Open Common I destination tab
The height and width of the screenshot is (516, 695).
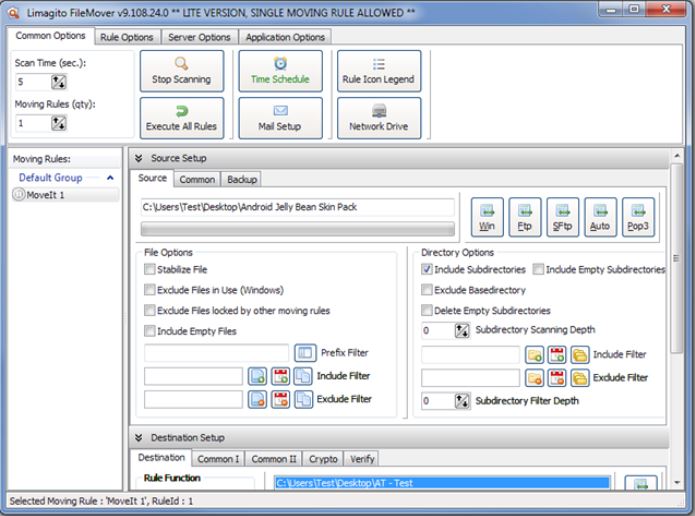[218, 459]
